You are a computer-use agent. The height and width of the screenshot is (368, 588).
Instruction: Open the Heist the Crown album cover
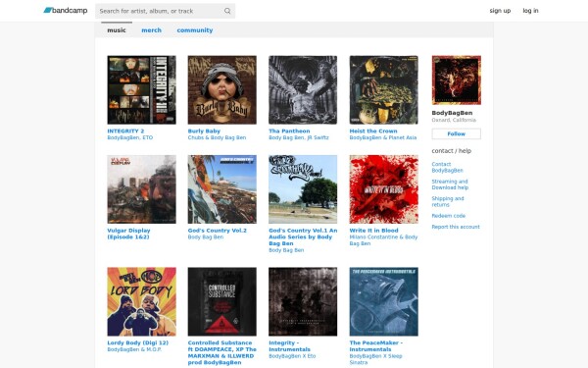[383, 89]
